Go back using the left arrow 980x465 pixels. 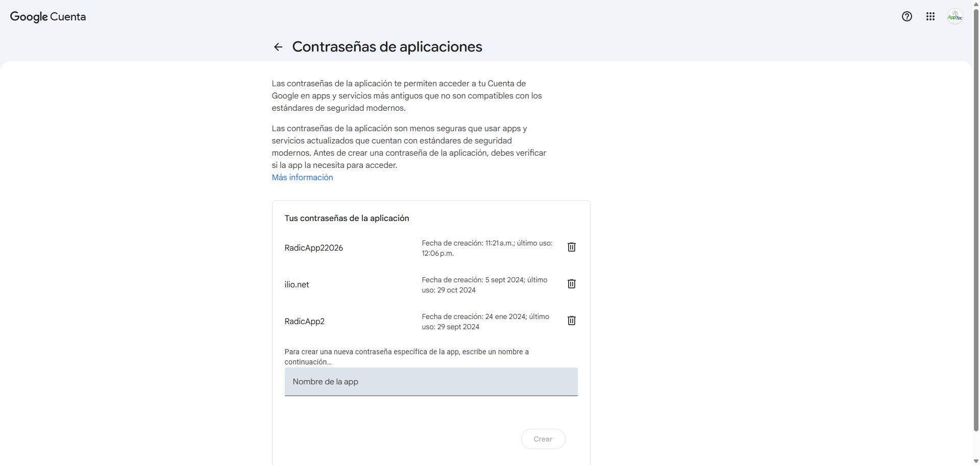pos(278,47)
